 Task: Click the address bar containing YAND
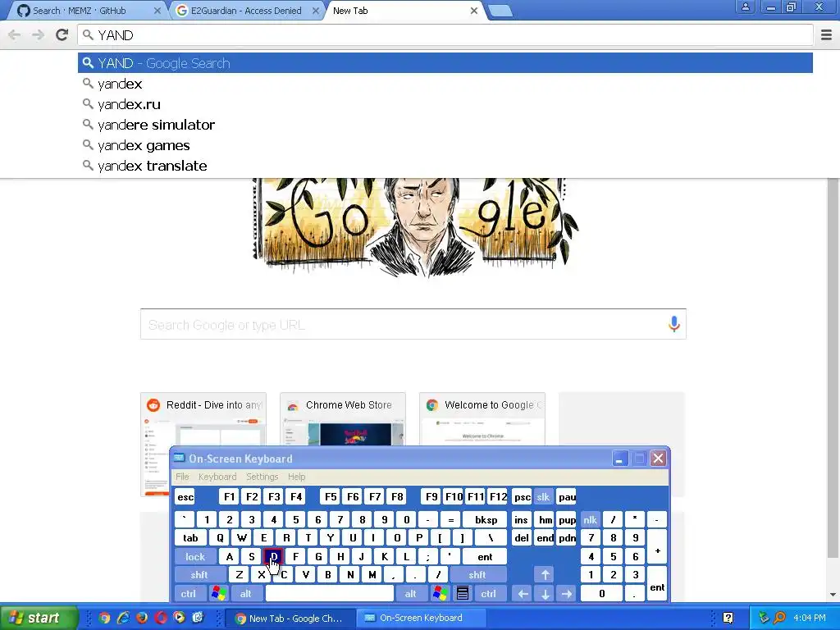coord(445,34)
